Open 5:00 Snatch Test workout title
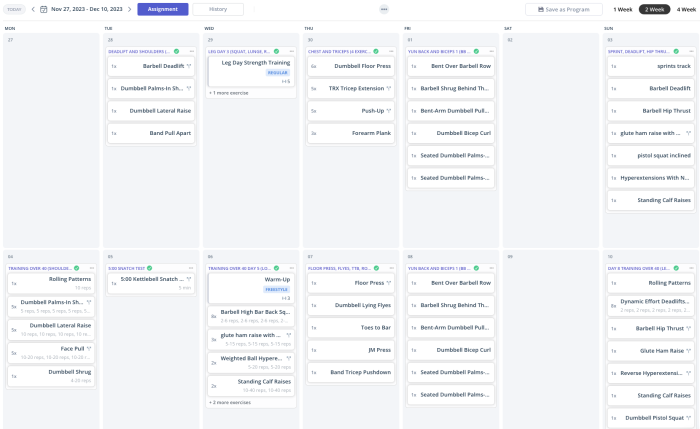This screenshot has height=429, width=700. point(126,269)
